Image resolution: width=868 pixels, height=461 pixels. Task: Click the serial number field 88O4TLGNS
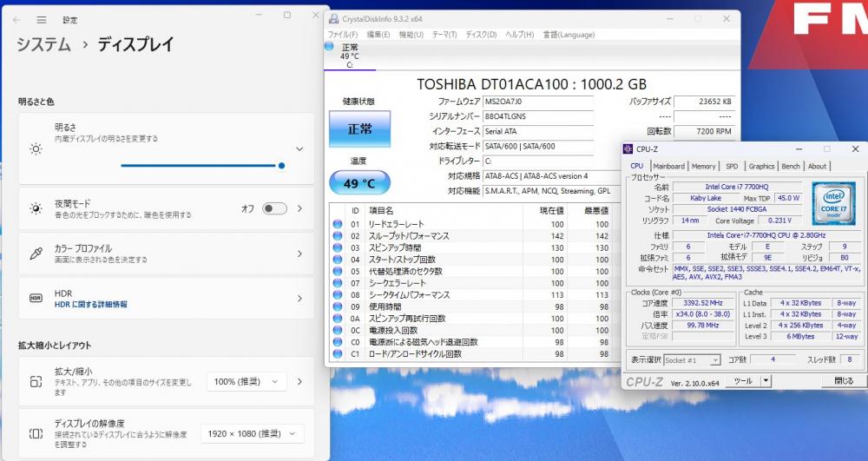(538, 116)
